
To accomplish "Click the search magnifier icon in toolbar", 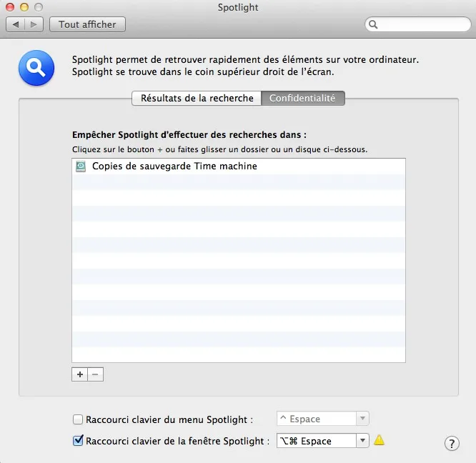I will [373, 24].
